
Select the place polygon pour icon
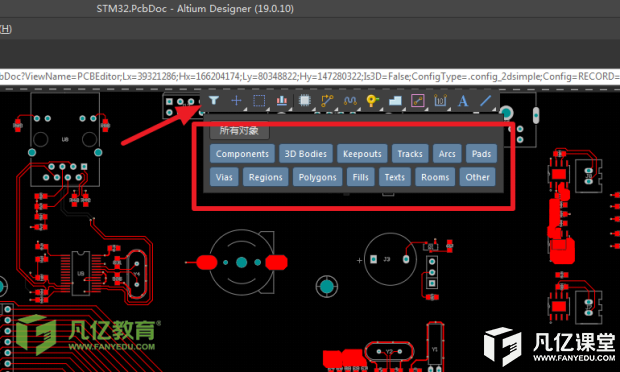click(x=395, y=101)
